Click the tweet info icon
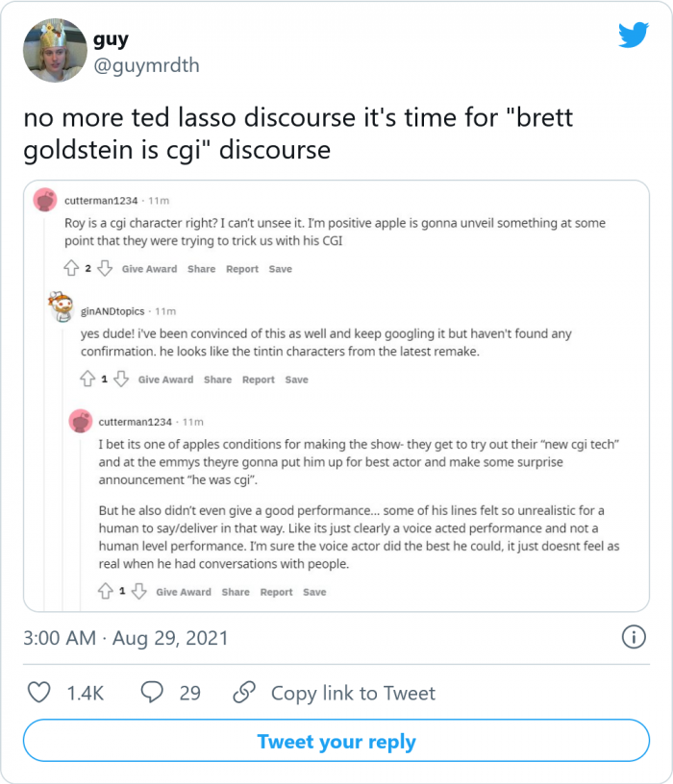This screenshot has height=784, width=673. (633, 637)
